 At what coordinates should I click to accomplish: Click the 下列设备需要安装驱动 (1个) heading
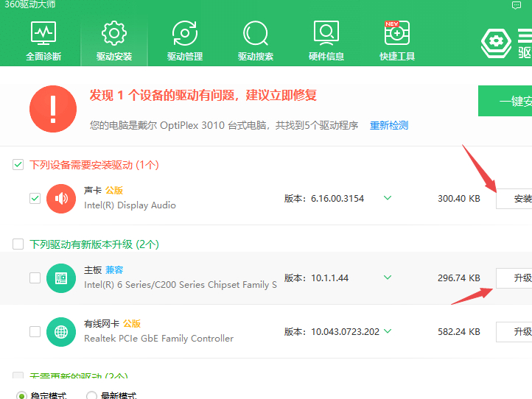[94, 165]
